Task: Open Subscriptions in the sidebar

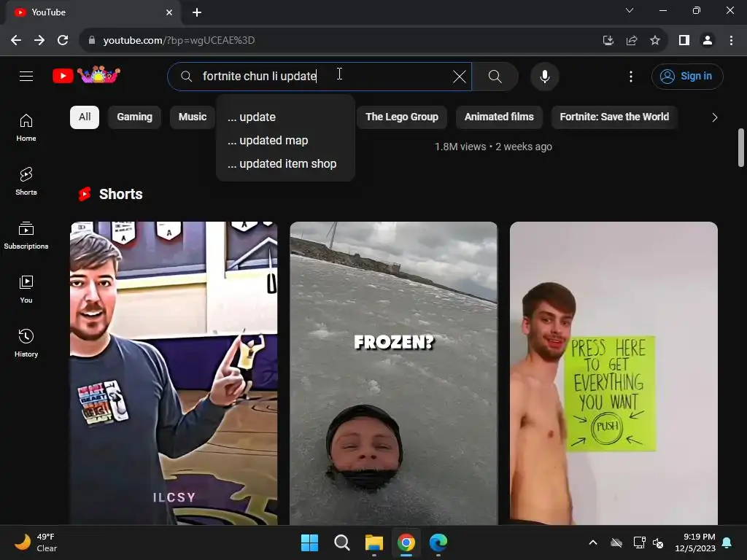Action: pyautogui.click(x=26, y=236)
